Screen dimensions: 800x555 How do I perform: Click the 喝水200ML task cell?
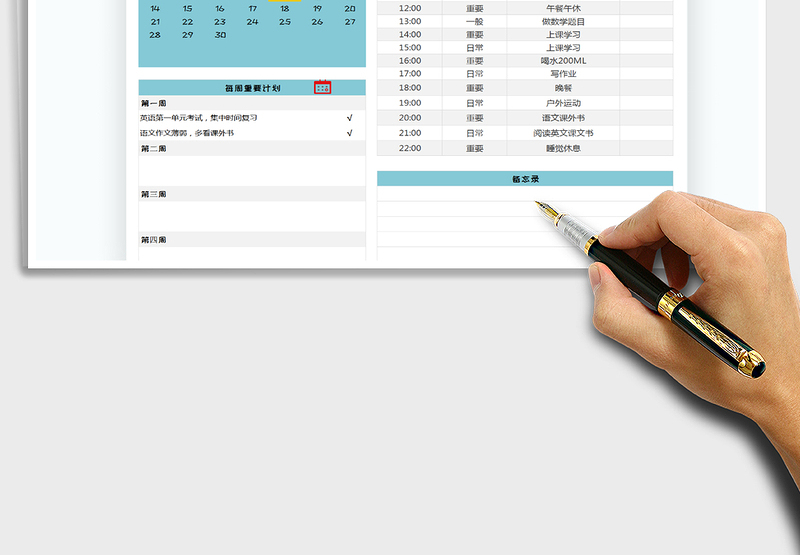click(x=563, y=61)
